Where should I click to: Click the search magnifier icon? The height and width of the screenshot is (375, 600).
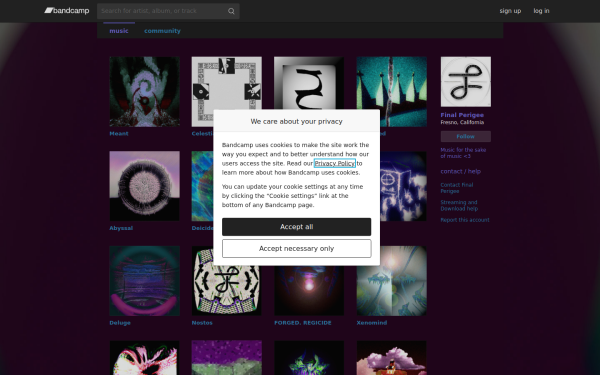pos(231,11)
